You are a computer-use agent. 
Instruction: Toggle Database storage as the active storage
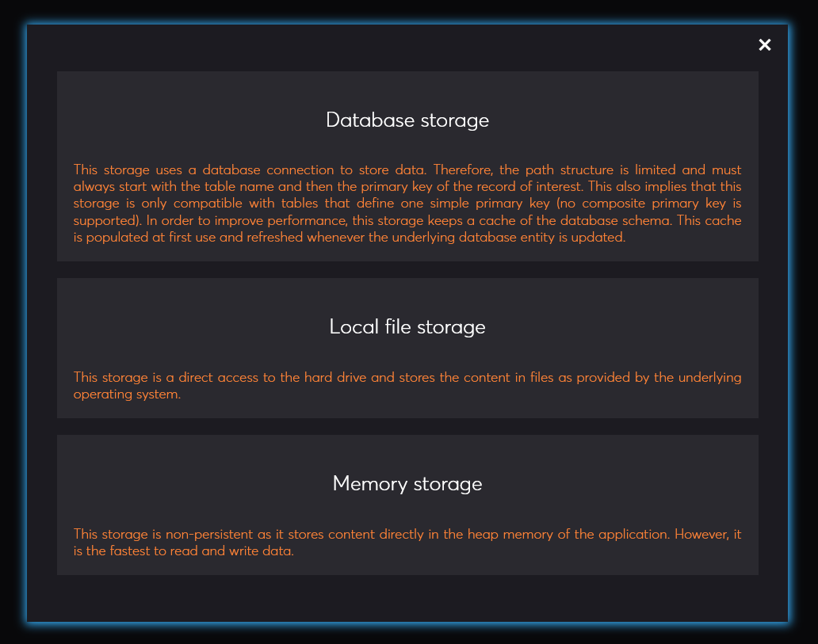[407, 166]
